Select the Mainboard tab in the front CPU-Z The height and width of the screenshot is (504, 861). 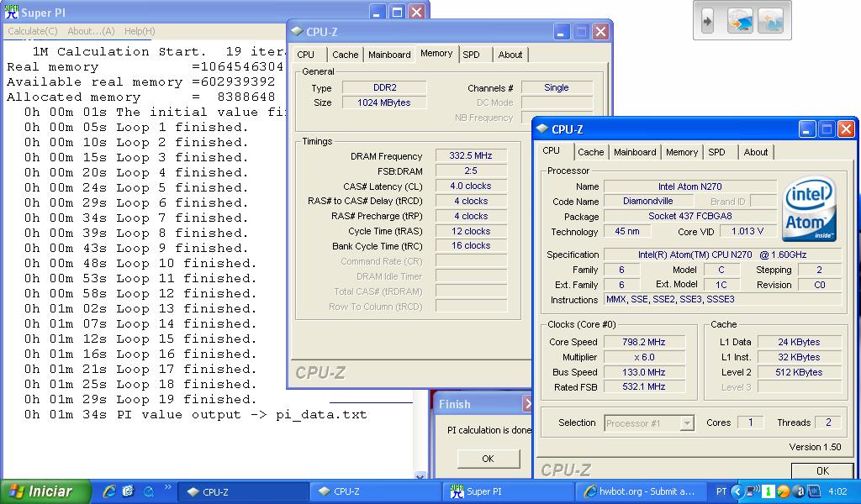click(x=635, y=152)
